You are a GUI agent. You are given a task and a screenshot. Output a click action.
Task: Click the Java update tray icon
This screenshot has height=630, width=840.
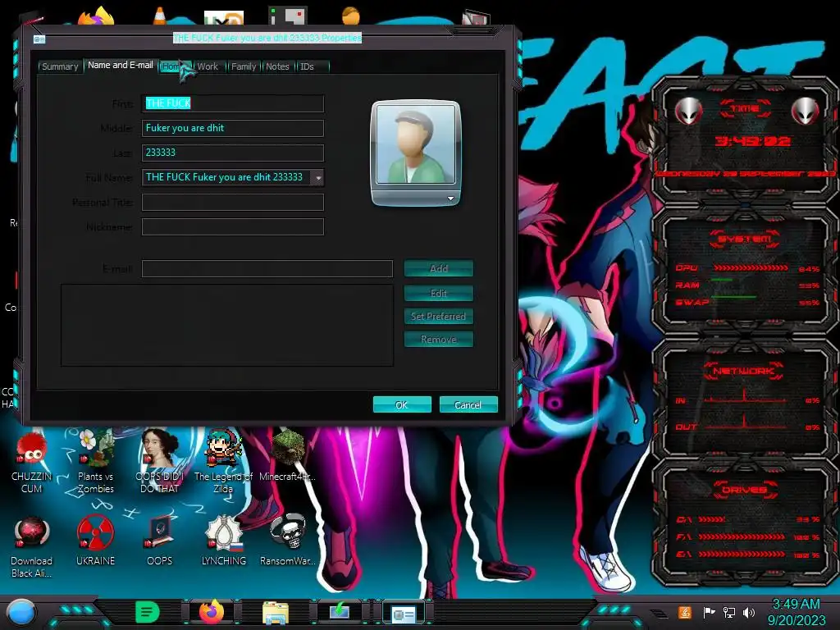[x=685, y=612]
